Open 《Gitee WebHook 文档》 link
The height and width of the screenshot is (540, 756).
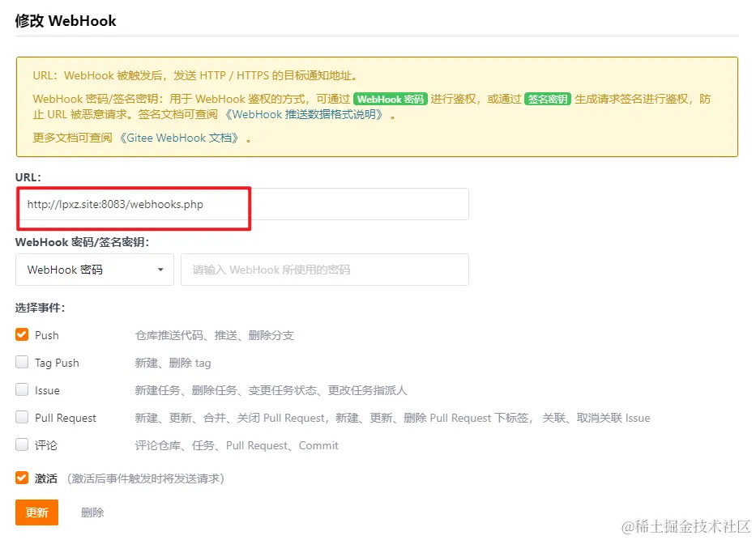click(x=179, y=138)
